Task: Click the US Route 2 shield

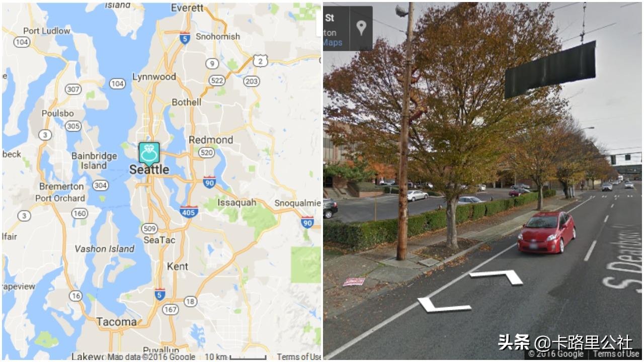Action: tap(260, 61)
